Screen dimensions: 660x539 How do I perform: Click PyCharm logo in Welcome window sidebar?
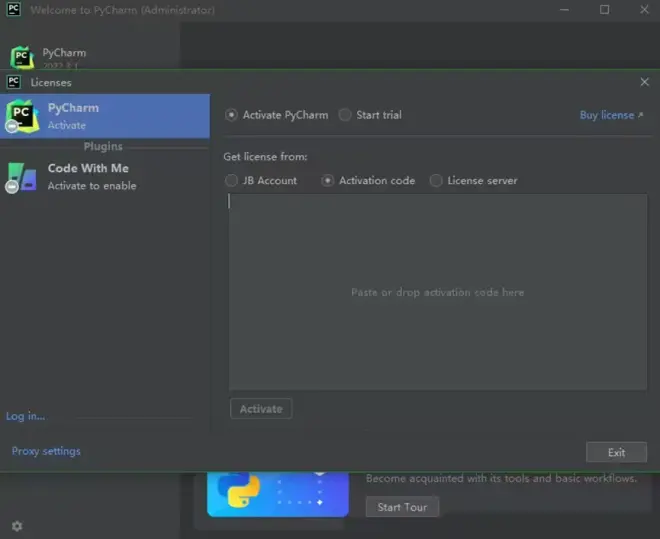tap(22, 57)
